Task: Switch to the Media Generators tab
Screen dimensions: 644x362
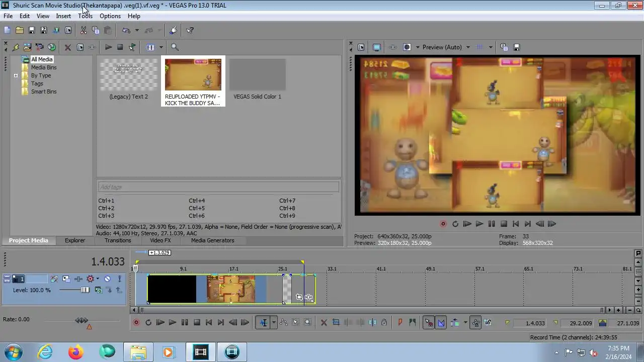Action: (x=212, y=240)
